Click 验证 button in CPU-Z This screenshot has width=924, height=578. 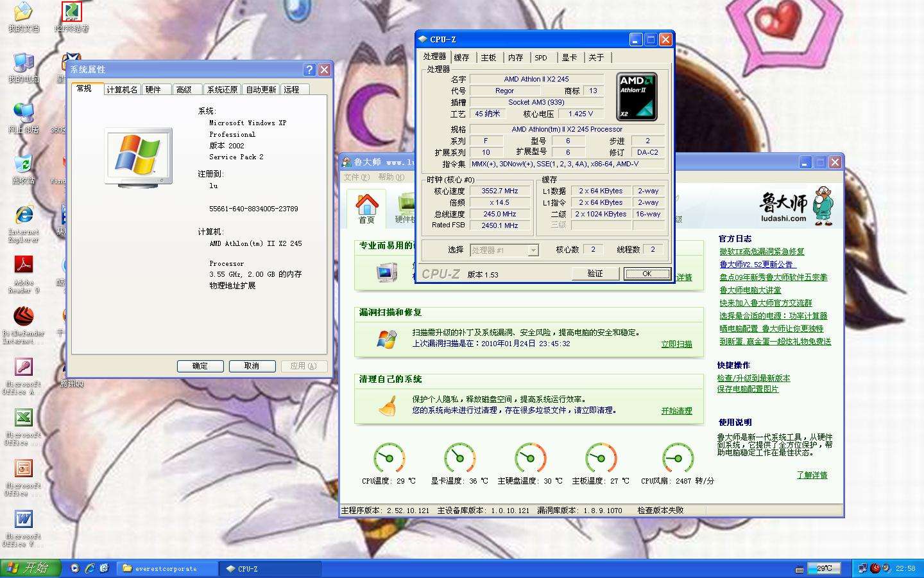595,274
